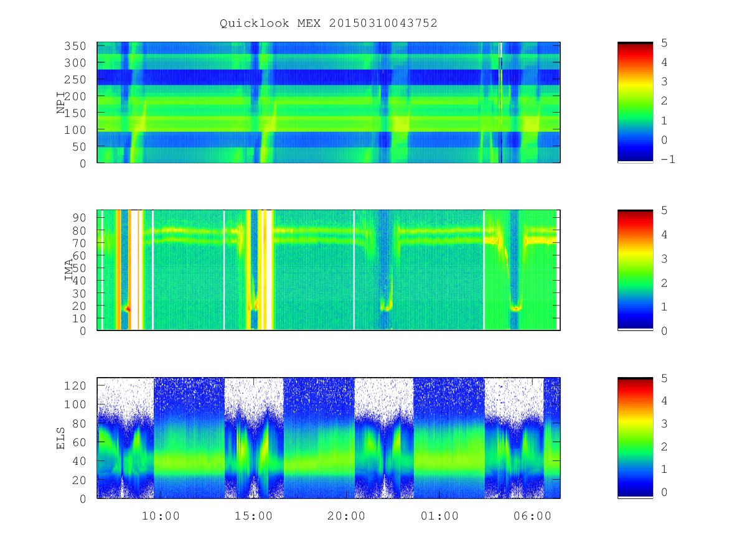The image size is (747, 560).
Task: Select the NPI axis label
Action: click(x=60, y=103)
